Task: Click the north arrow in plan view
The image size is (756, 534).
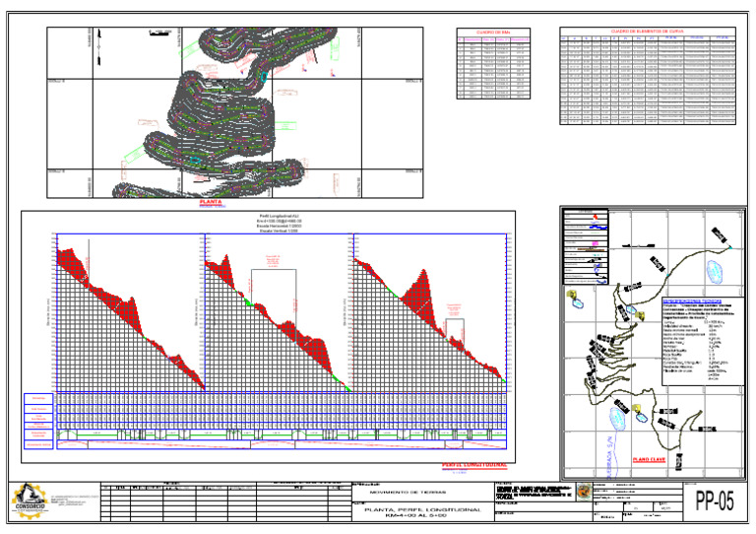Action: 99,46
